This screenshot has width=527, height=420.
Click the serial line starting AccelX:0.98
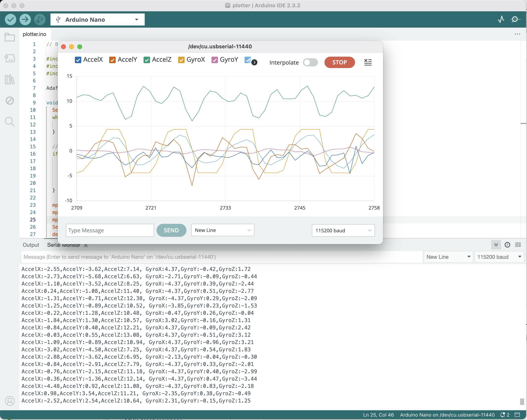136,393
